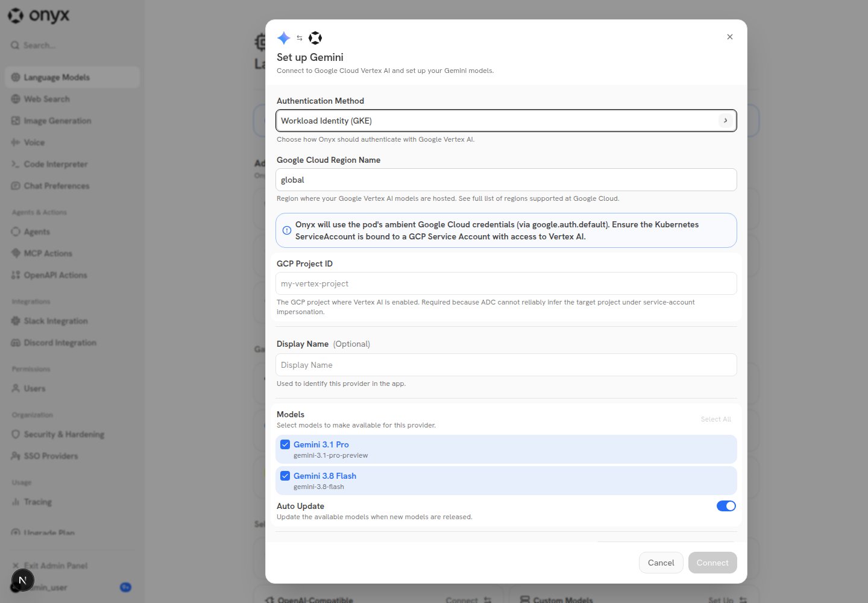Screen dimensions: 868x603
Task: Click the Google Cloud Region Name field
Action: pos(506,180)
